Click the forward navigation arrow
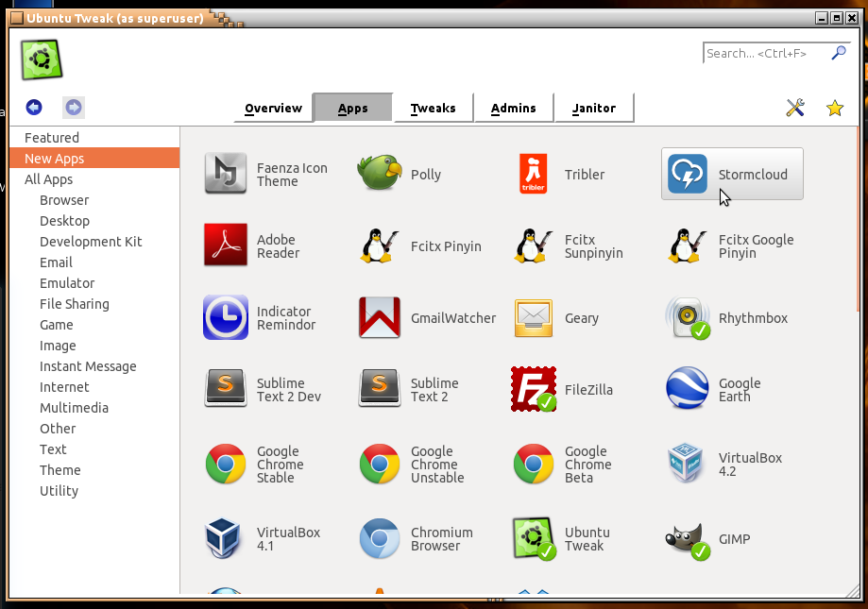This screenshot has height=609, width=868. [x=73, y=107]
